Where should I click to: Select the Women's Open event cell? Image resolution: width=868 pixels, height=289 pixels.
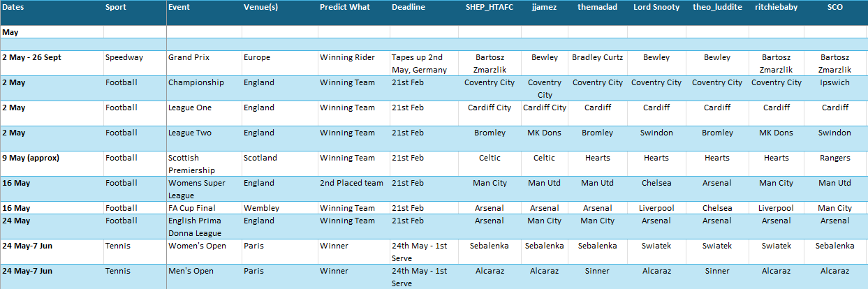pyautogui.click(x=197, y=246)
